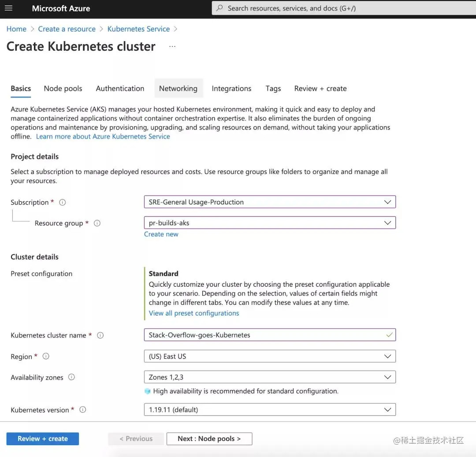The image size is (476, 457).
Task: Open View all preset configurations link
Action: click(193, 313)
